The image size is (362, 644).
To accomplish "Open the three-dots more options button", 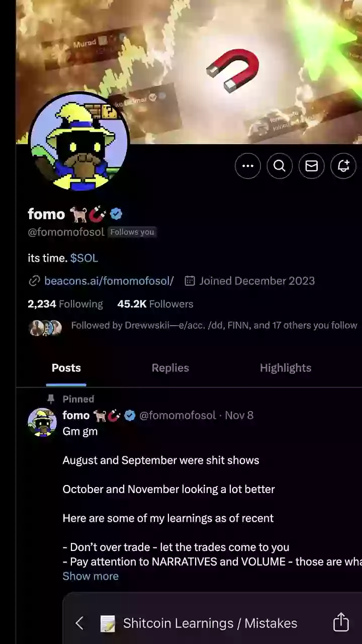I will (248, 166).
